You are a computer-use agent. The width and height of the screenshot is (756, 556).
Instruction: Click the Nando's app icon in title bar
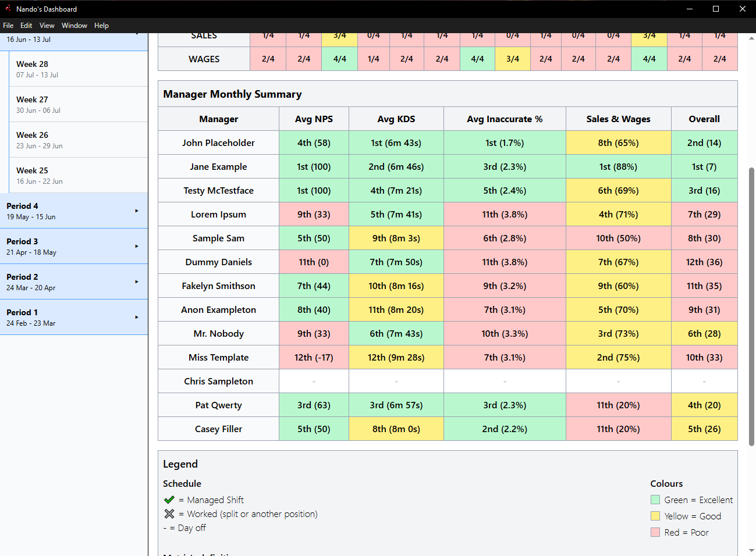[8, 9]
